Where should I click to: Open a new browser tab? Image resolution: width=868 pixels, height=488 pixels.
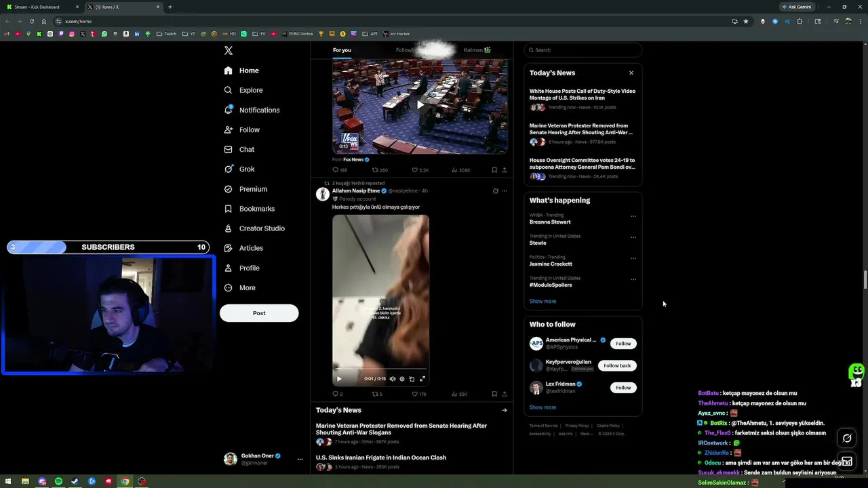[x=170, y=7]
